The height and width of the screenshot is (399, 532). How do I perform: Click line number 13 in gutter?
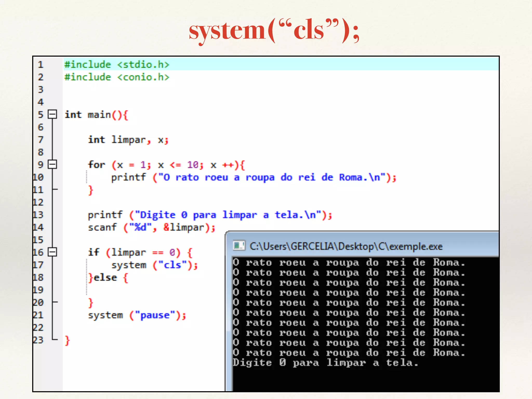point(38,215)
